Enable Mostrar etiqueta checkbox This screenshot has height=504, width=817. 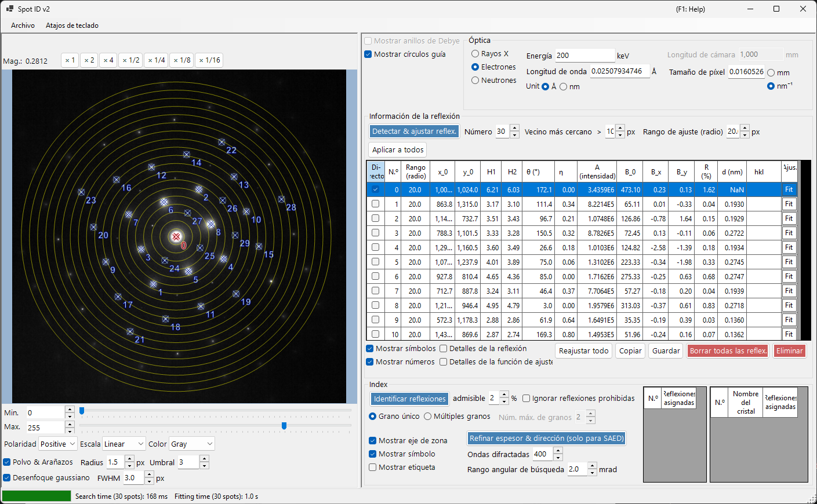click(x=373, y=468)
